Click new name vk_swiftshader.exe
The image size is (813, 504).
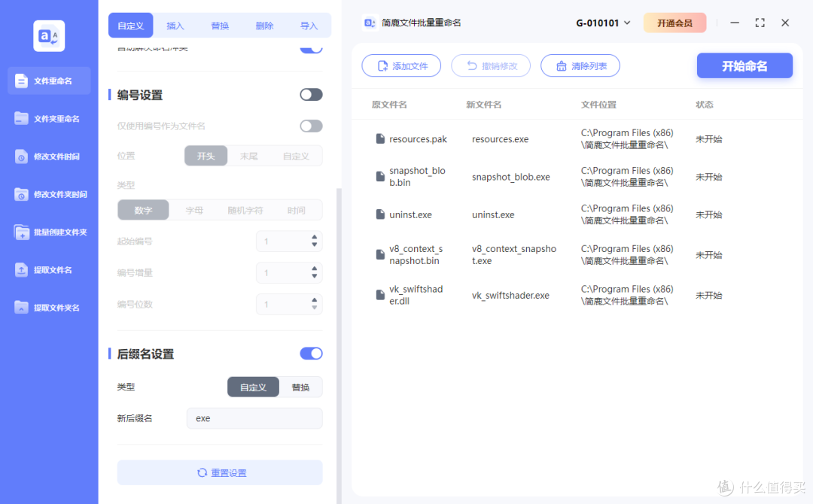point(510,295)
